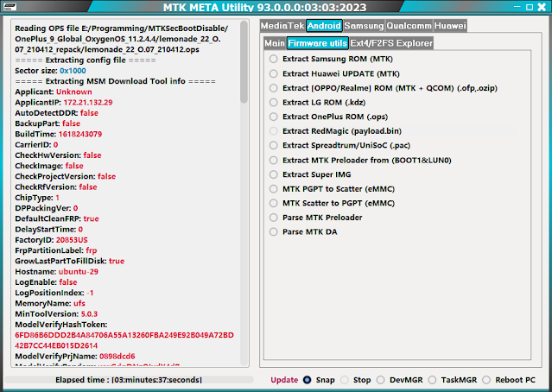Select the Main sub-tab
Viewport: 552px width, 392px height.
click(275, 43)
